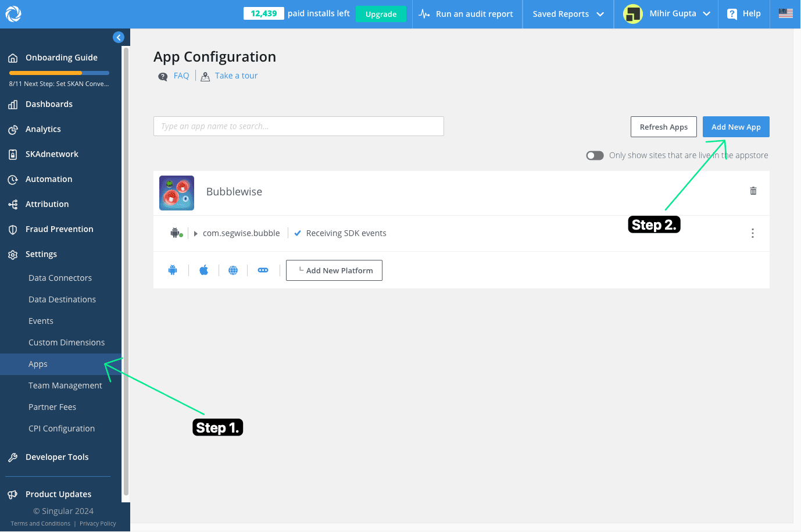Viewport: 801px width, 532px height.
Task: Open Data Connectors in Settings menu
Action: pyautogui.click(x=60, y=278)
